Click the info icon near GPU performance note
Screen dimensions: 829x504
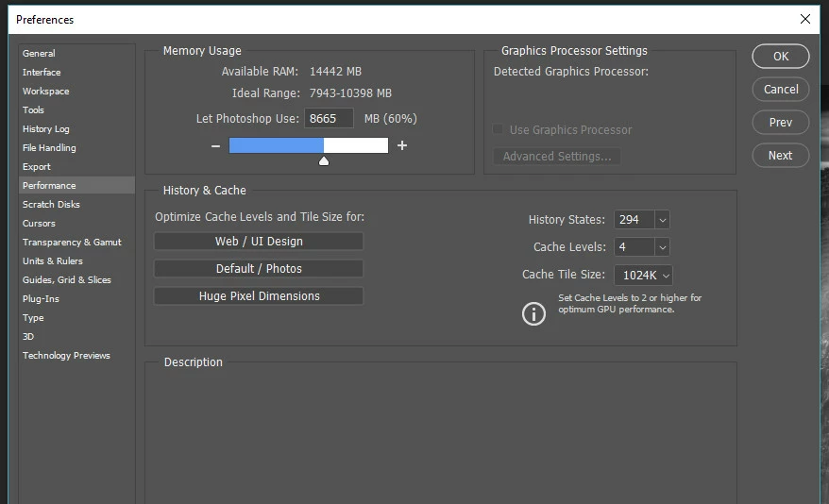click(x=533, y=313)
